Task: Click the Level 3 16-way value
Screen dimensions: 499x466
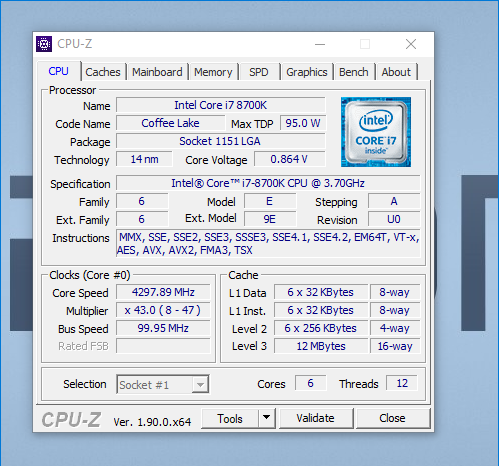Action: 395,346
